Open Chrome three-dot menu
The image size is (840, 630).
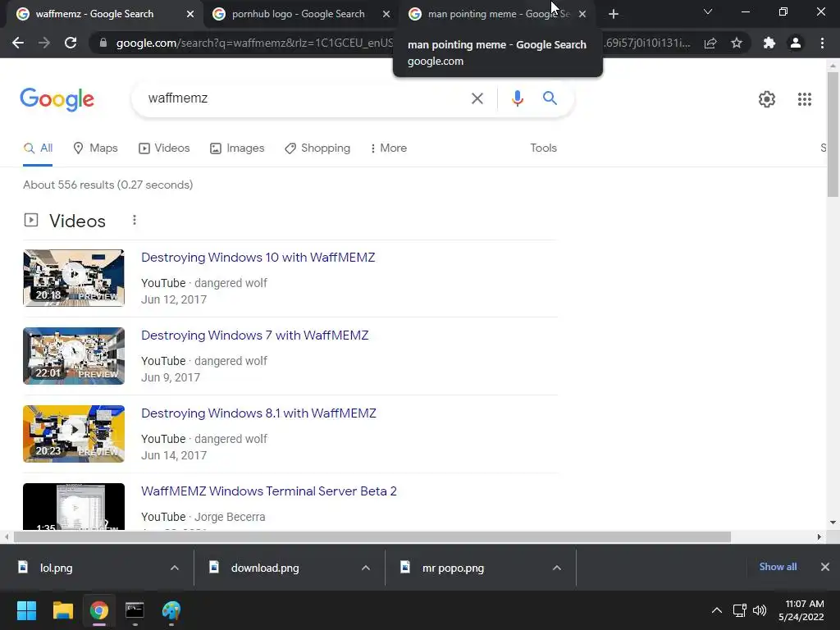tap(822, 43)
